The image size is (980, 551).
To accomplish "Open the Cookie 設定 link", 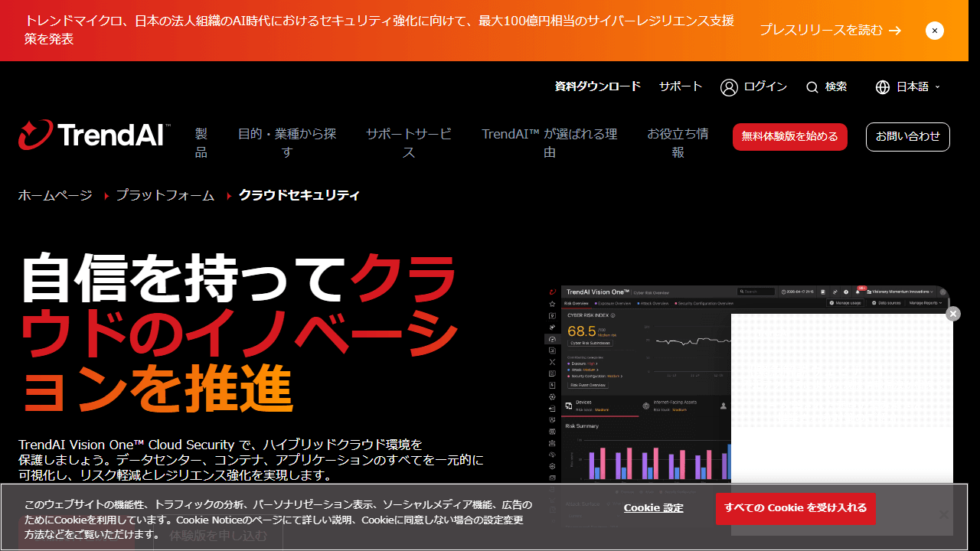I will pos(654,508).
